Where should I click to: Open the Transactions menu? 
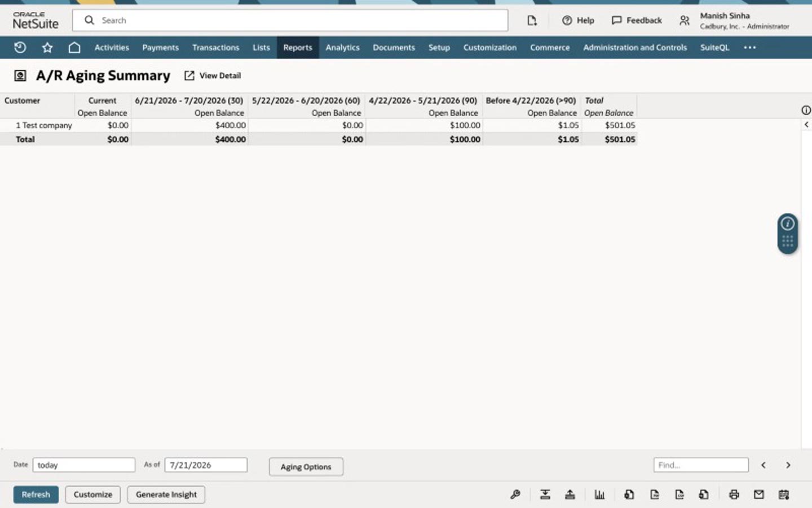tap(215, 47)
